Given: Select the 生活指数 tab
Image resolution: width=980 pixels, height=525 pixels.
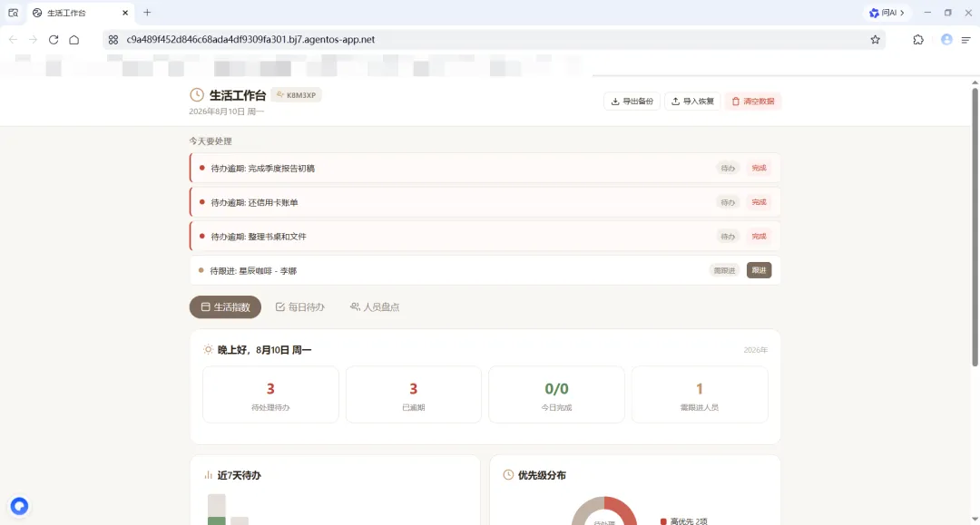Looking at the screenshot, I should (226, 307).
